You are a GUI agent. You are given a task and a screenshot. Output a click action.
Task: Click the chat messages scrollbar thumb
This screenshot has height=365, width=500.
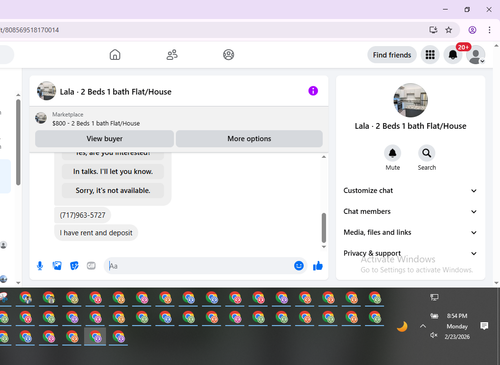coord(324,228)
